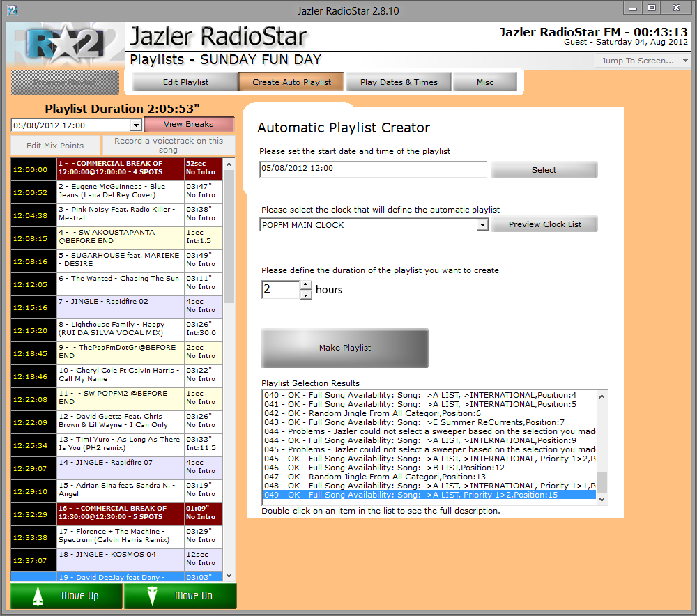
Task: Click results list scrollbar up arrow
Action: pyautogui.click(x=602, y=396)
